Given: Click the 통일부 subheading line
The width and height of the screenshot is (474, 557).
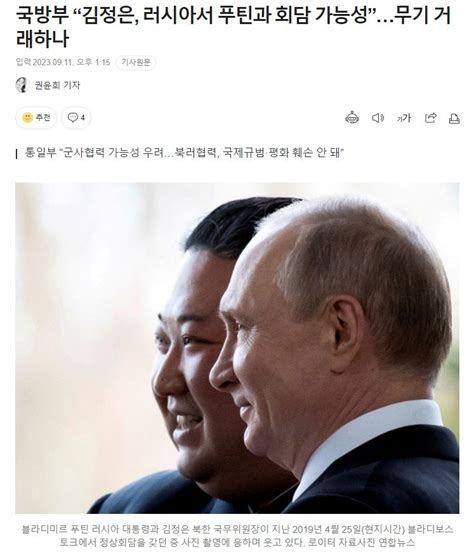Looking at the screenshot, I should click(184, 153).
